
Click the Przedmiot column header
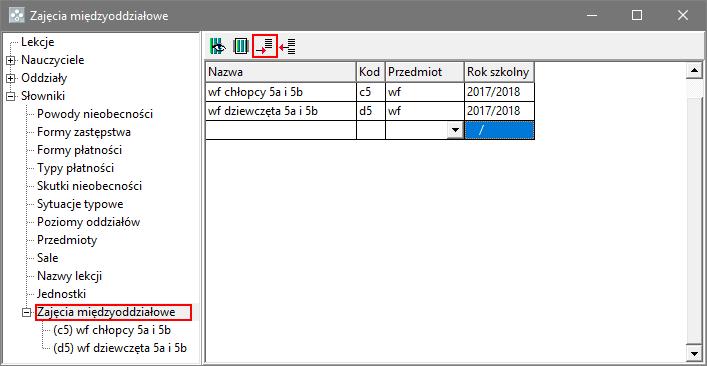(x=424, y=72)
